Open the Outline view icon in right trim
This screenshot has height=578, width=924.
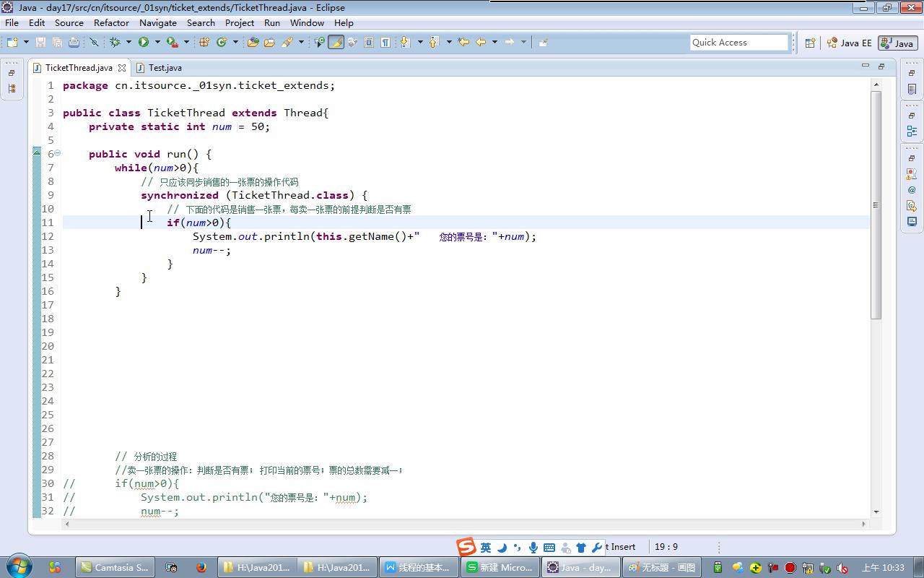pos(912,131)
